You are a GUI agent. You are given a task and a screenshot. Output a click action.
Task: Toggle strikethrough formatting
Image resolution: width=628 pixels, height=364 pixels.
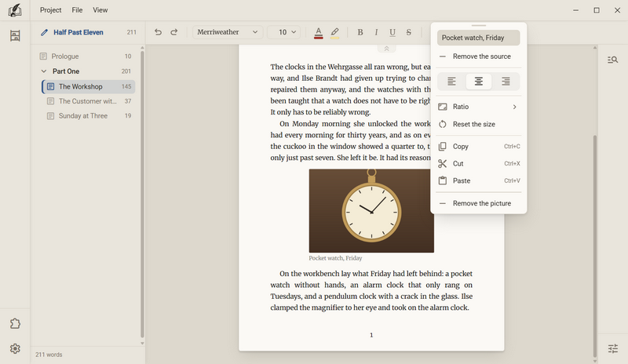[408, 32]
